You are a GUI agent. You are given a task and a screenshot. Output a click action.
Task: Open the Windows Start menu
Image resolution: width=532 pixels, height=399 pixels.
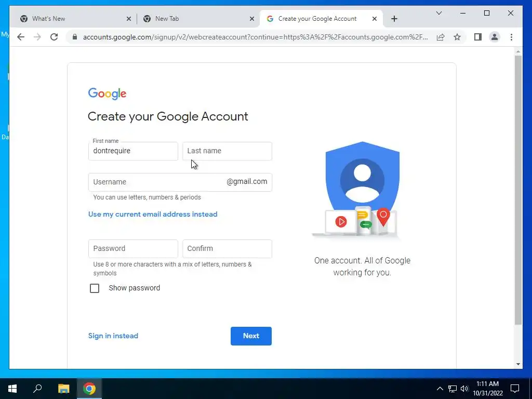pos(12,389)
